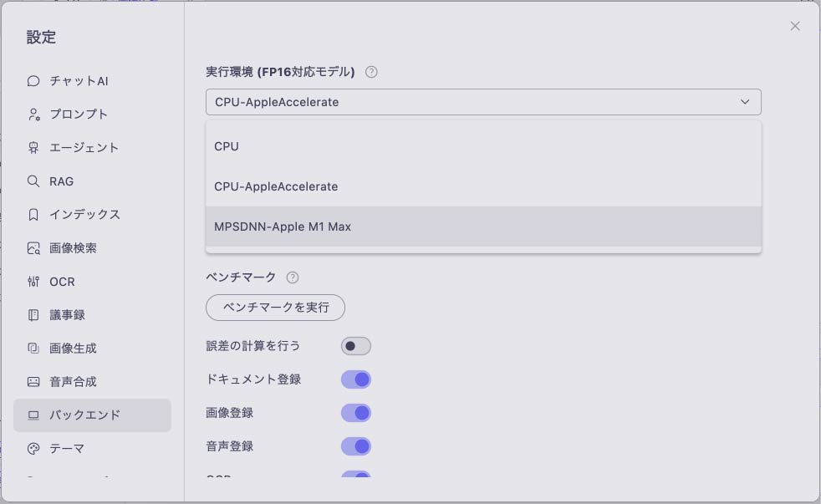Click the インデックス bookmark icon
Image resolution: width=821 pixels, height=504 pixels.
point(33,215)
